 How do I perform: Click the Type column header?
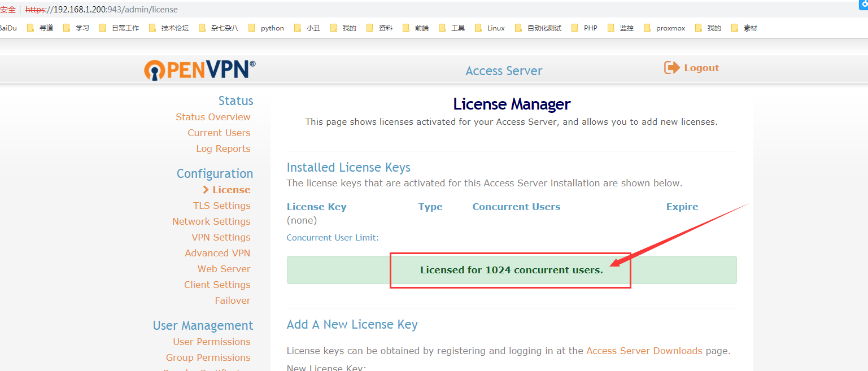click(x=430, y=207)
